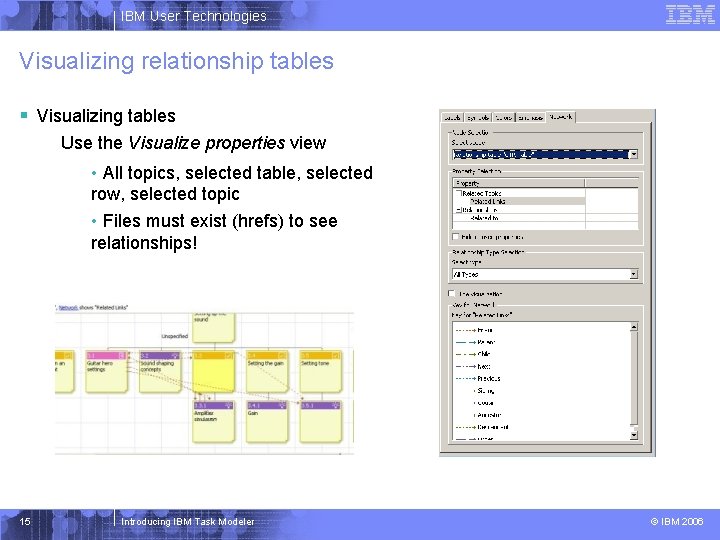Toggle the box beside Related Topics row
The image size is (720, 540).
pos(458,193)
